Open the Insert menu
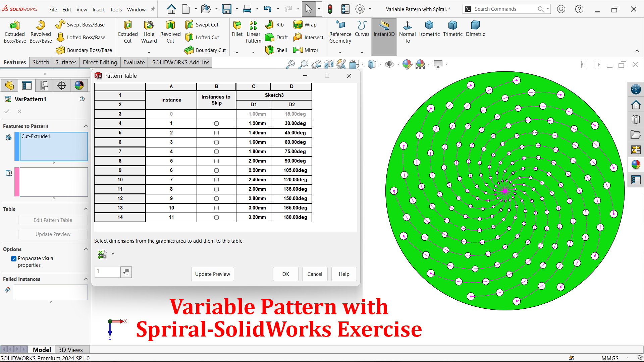 point(98,9)
